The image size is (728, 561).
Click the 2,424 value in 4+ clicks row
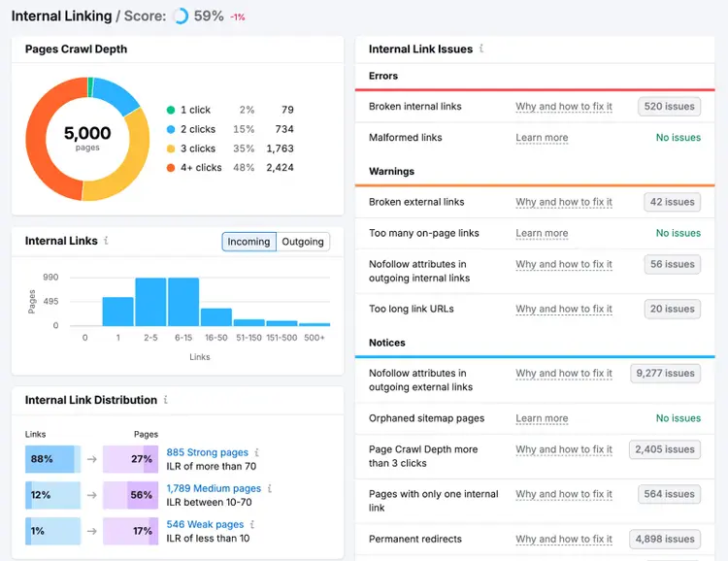coord(280,168)
